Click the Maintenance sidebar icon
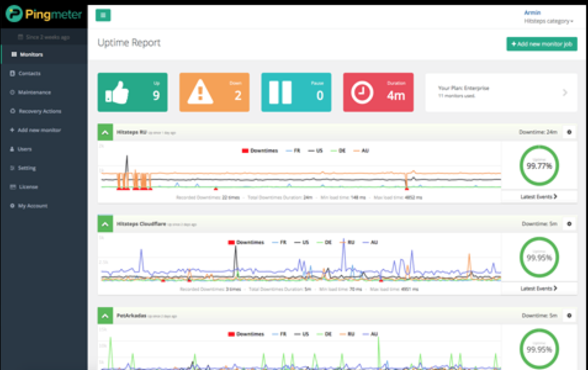Screen dimensions: 588x370 (x=12, y=92)
